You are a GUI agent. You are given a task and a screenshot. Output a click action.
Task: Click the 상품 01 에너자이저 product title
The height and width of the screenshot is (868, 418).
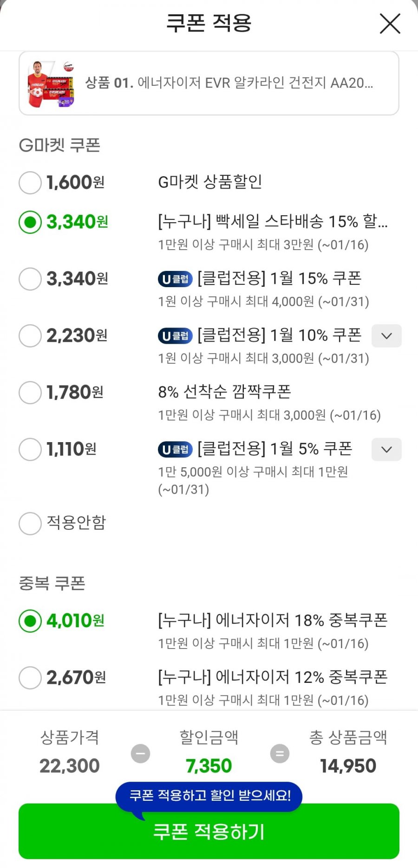(229, 83)
